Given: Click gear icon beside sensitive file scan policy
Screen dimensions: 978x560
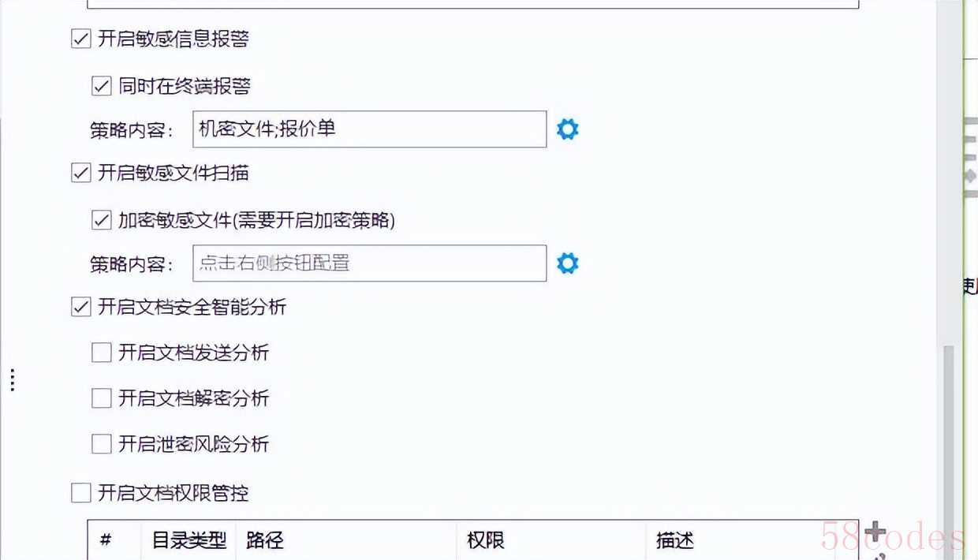Looking at the screenshot, I should pyautogui.click(x=567, y=263).
